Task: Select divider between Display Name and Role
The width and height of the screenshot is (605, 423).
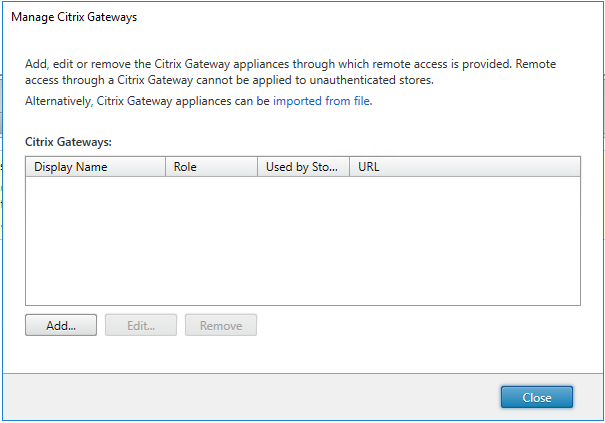Action: click(x=165, y=167)
